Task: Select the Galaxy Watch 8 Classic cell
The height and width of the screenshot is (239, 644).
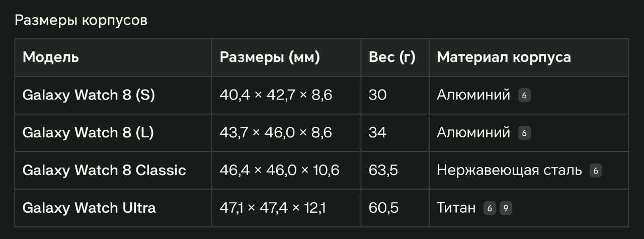Action: tap(104, 171)
